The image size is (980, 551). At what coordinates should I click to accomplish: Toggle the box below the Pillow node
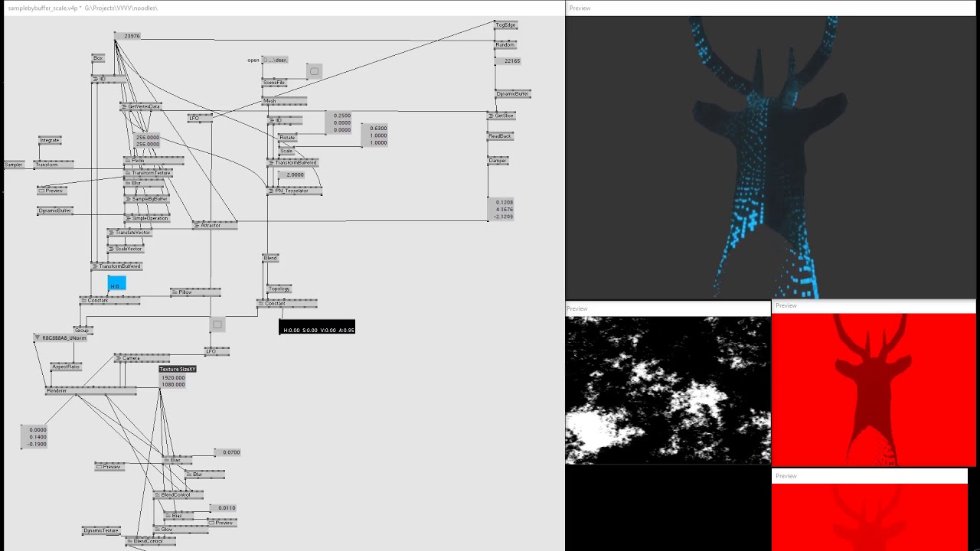click(x=217, y=324)
